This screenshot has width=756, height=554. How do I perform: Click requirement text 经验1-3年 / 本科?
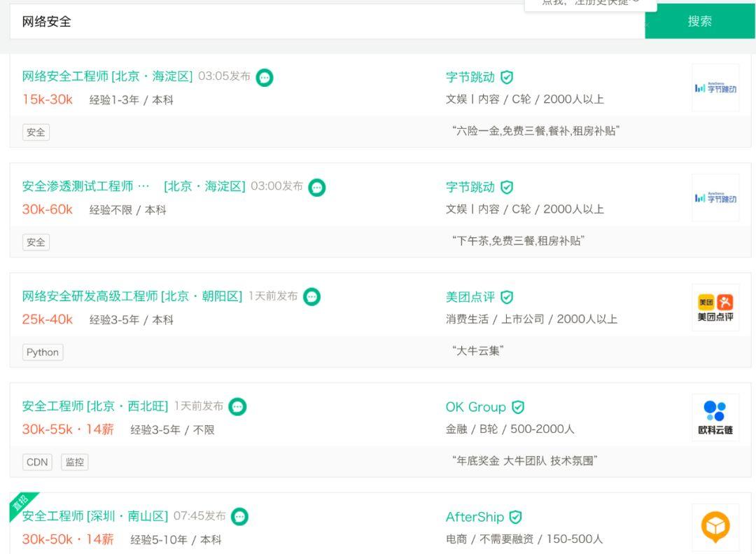tap(131, 100)
